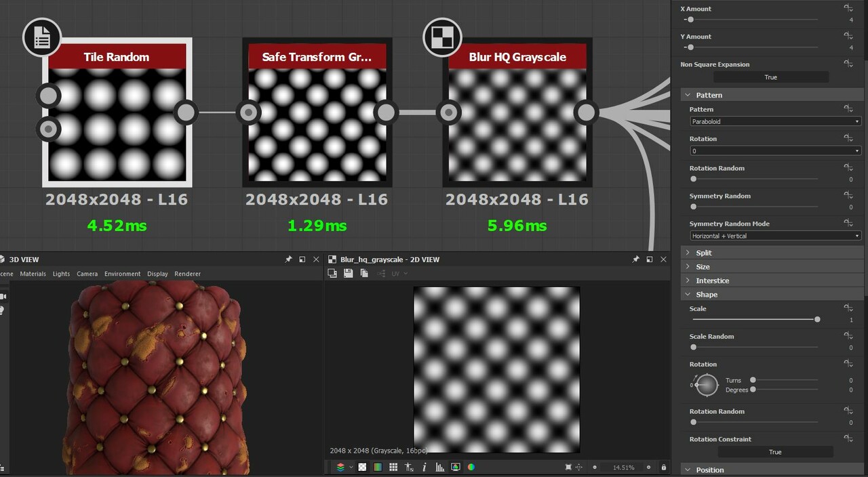
Task: Toggle the tiling grid icon in 2D View
Action: (393, 467)
